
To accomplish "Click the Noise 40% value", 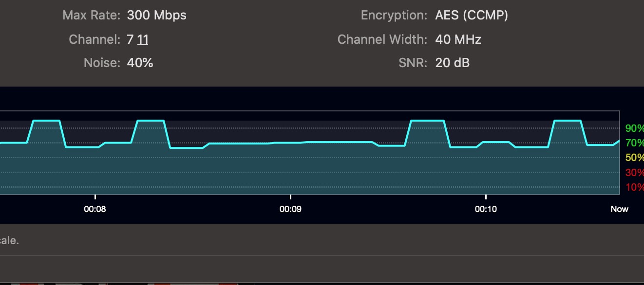I will coord(140,63).
